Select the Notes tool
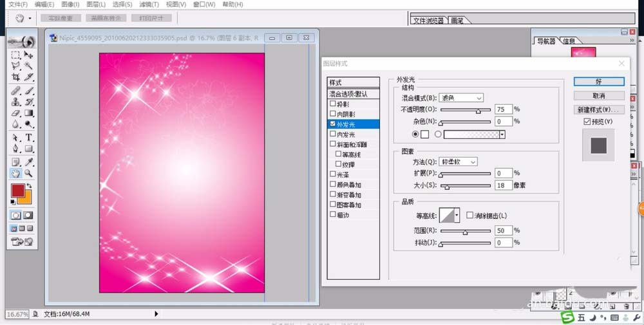644x325 pixels. coord(15,162)
